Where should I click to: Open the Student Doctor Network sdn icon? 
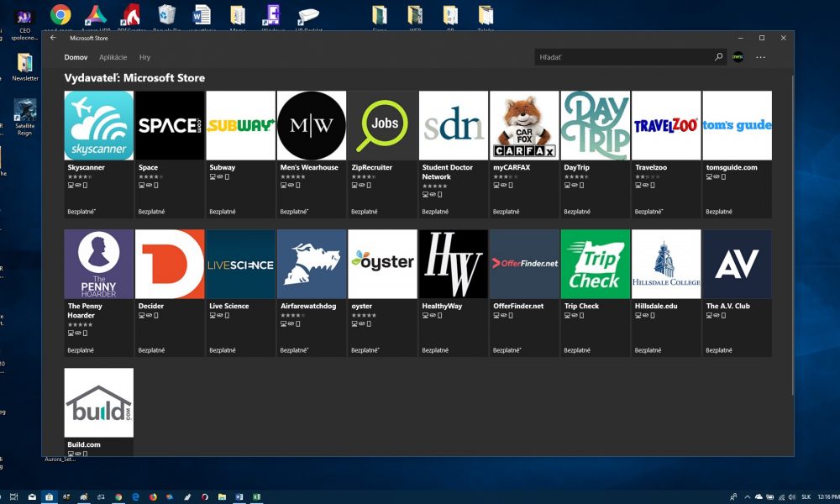click(454, 125)
